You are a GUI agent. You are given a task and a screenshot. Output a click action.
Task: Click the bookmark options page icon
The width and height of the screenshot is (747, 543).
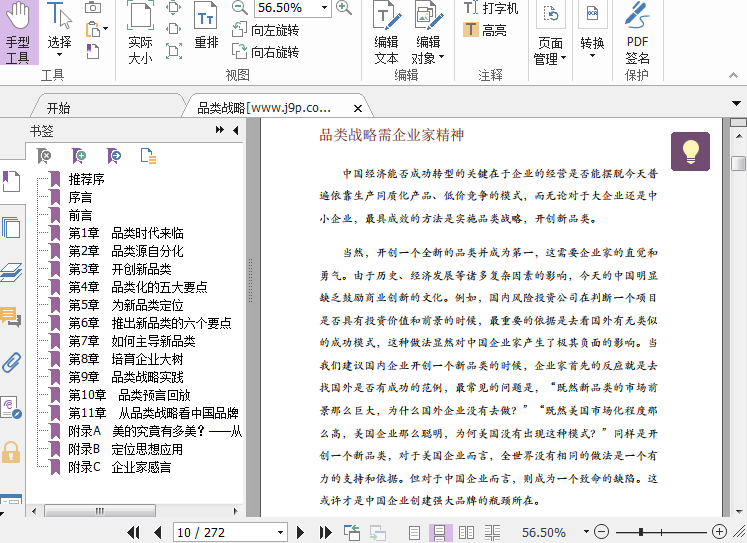[x=148, y=155]
